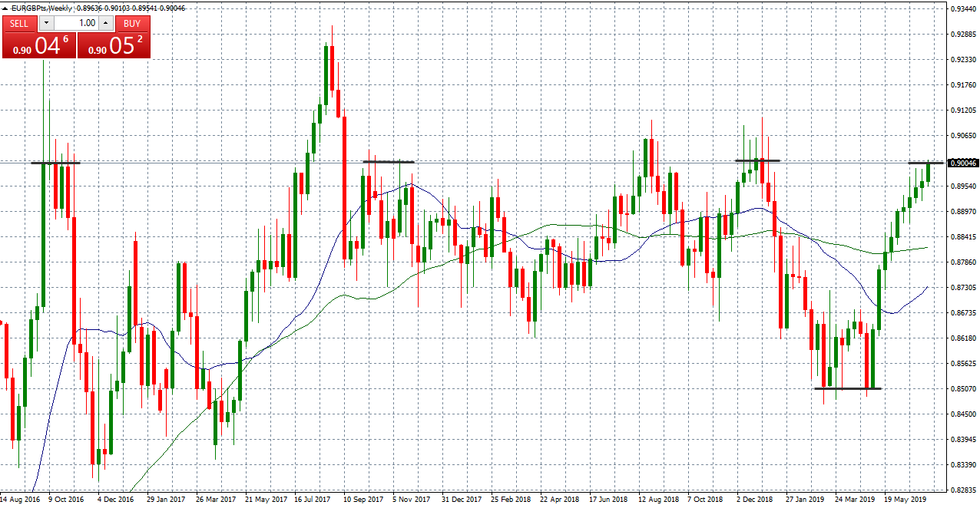
Task: Decrease lot size with the down arrow
Action: pyautogui.click(x=46, y=23)
